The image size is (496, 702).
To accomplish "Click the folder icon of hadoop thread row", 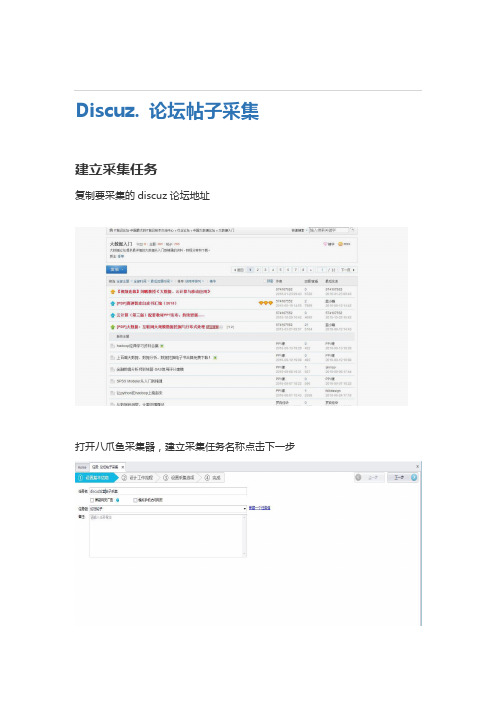I will pos(113,346).
